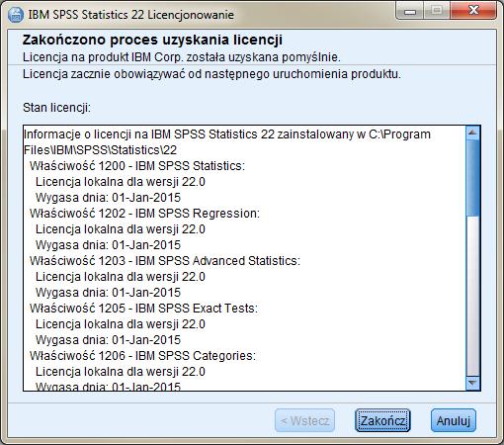
Task: Click 'Wygasa dnia' line under Exact Tests
Action: pos(108,340)
